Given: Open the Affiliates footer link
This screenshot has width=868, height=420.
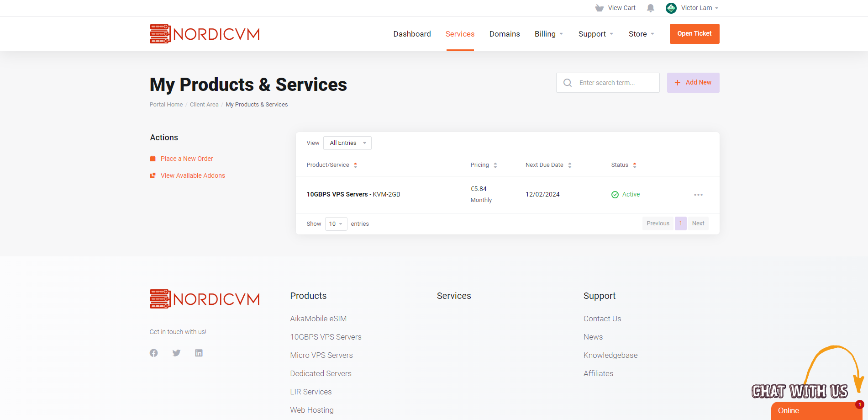Looking at the screenshot, I should coord(598,373).
